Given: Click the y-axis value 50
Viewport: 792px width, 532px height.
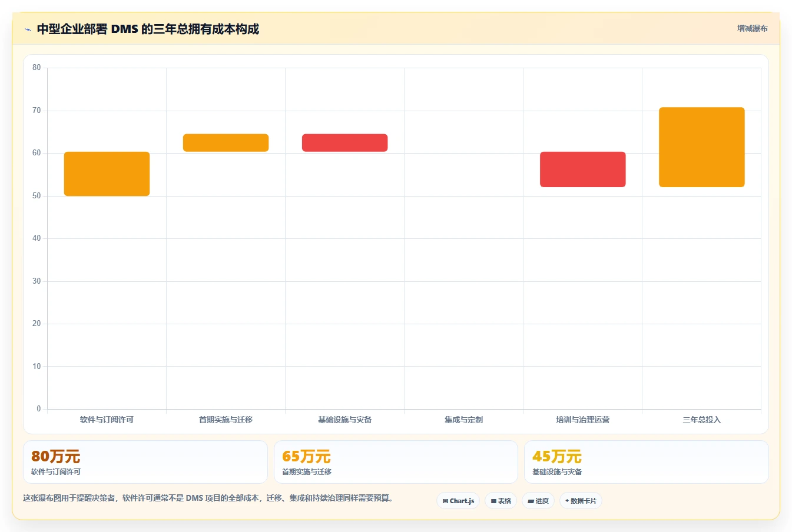Looking at the screenshot, I should 37,195.
